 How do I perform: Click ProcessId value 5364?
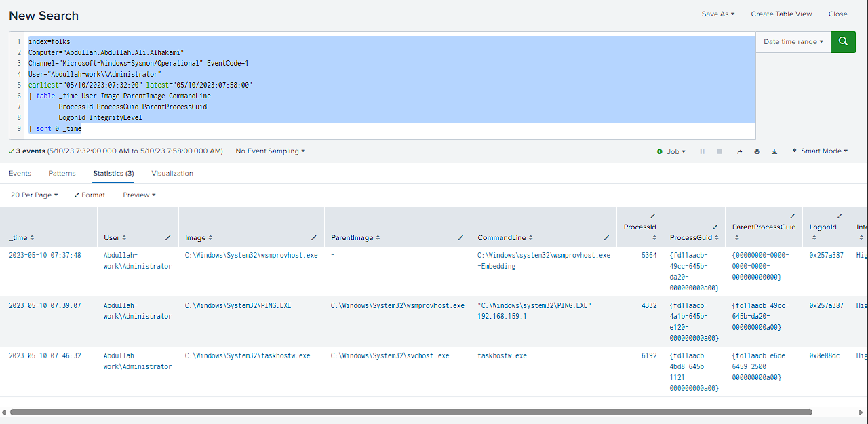click(x=649, y=256)
